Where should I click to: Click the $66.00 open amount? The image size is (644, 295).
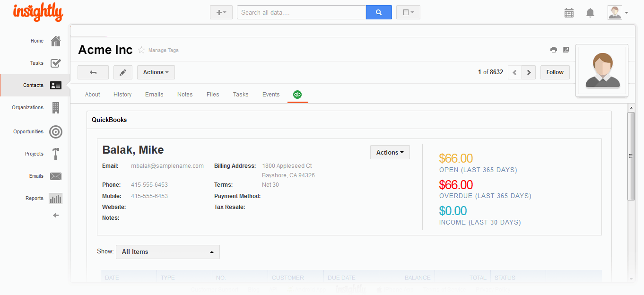point(456,158)
